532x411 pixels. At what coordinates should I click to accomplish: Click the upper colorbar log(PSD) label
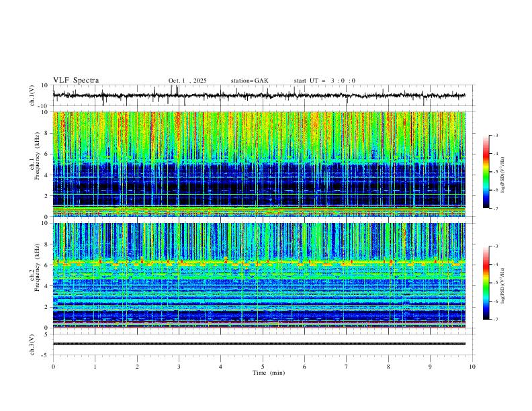pos(503,175)
